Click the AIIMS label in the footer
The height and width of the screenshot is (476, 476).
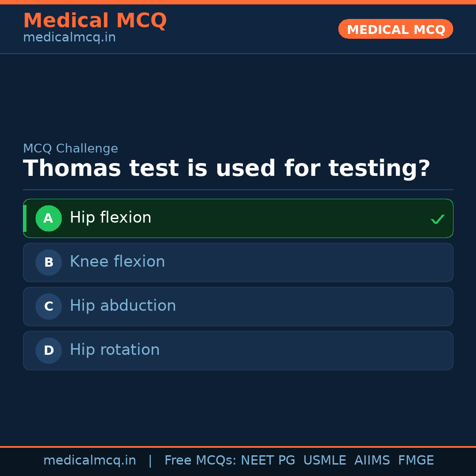click(372, 460)
